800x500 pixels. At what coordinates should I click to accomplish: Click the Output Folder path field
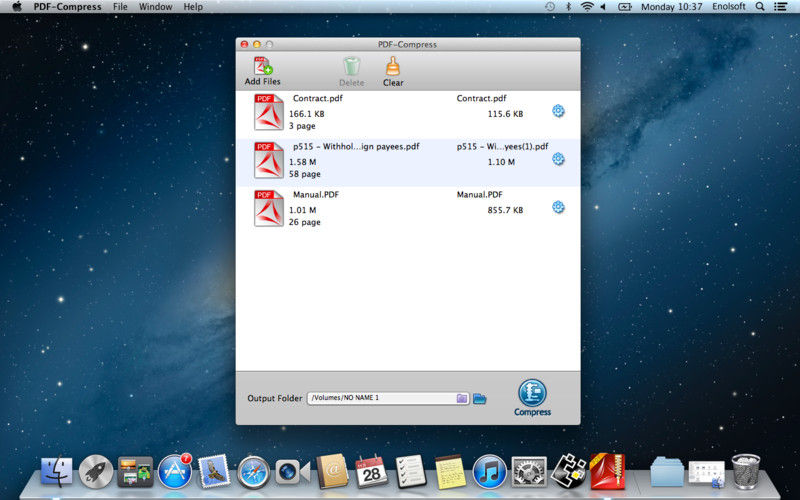click(x=388, y=398)
